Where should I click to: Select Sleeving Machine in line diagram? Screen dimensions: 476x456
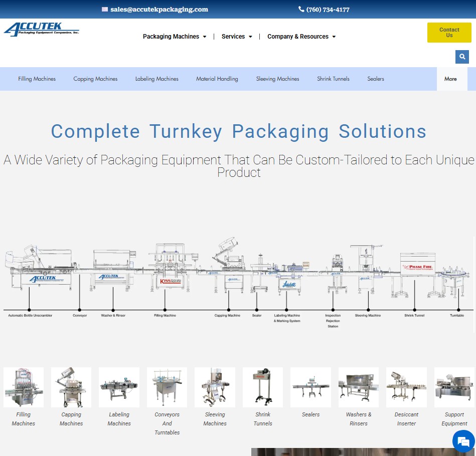point(368,316)
